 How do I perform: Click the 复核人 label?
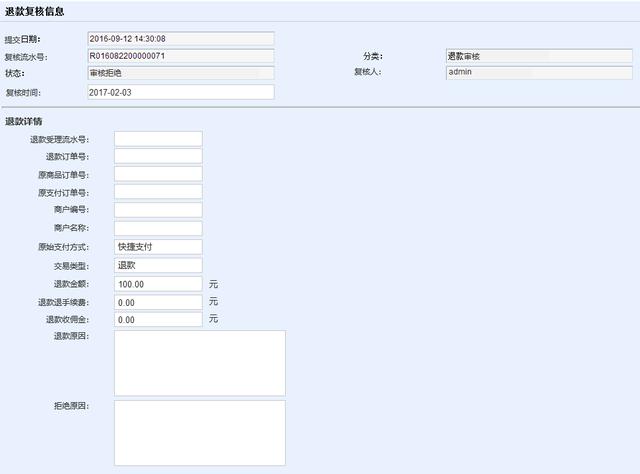368,72
